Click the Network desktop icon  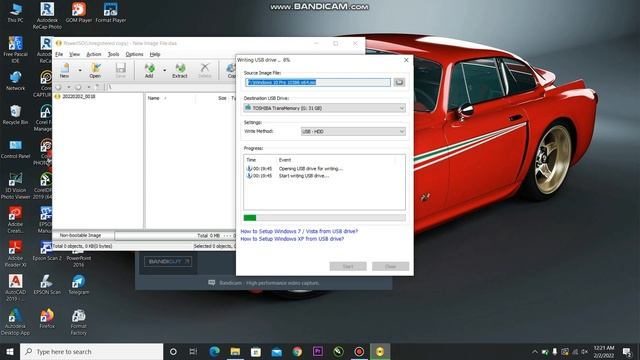(x=15, y=81)
